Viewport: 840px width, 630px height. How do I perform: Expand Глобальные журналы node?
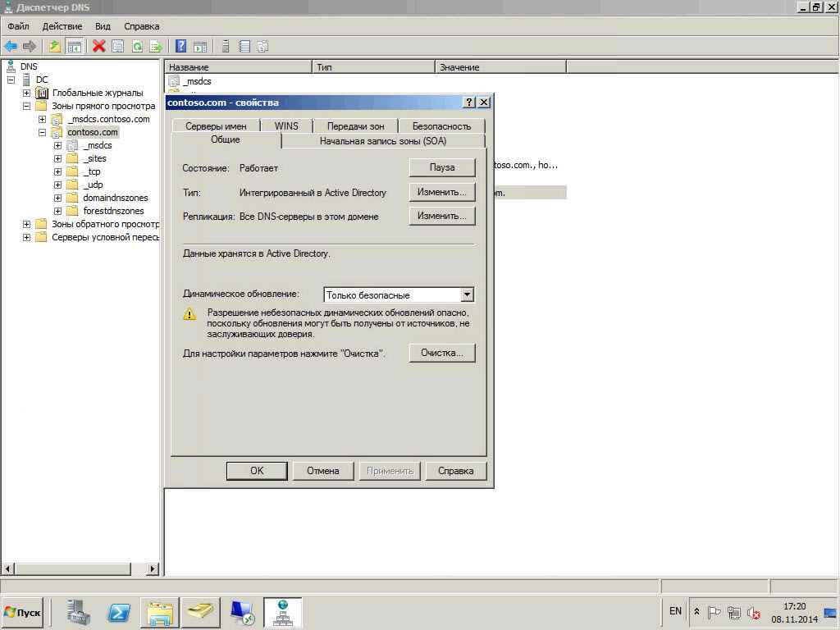(26, 93)
